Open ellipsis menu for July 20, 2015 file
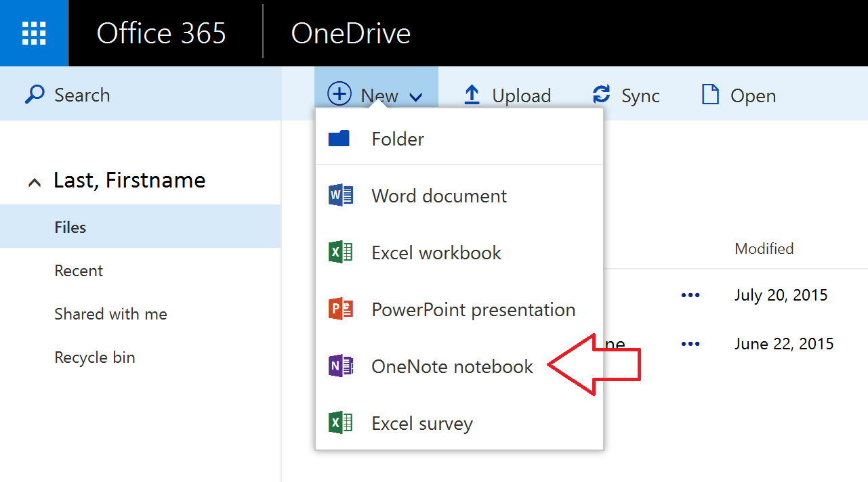The image size is (868, 482). point(690,295)
